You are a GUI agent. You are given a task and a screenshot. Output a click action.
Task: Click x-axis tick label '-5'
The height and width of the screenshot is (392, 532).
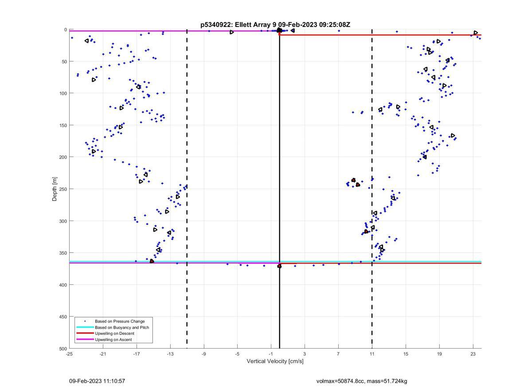coord(238,353)
